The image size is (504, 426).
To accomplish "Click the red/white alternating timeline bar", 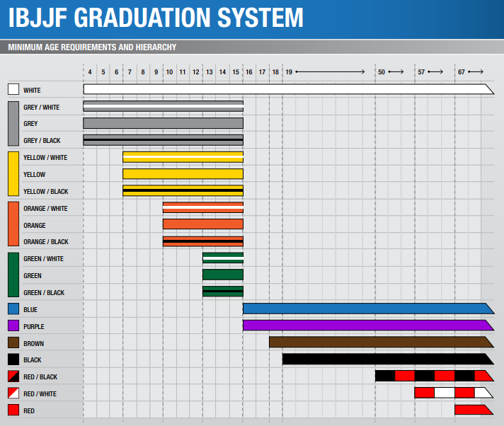I will point(454,393).
